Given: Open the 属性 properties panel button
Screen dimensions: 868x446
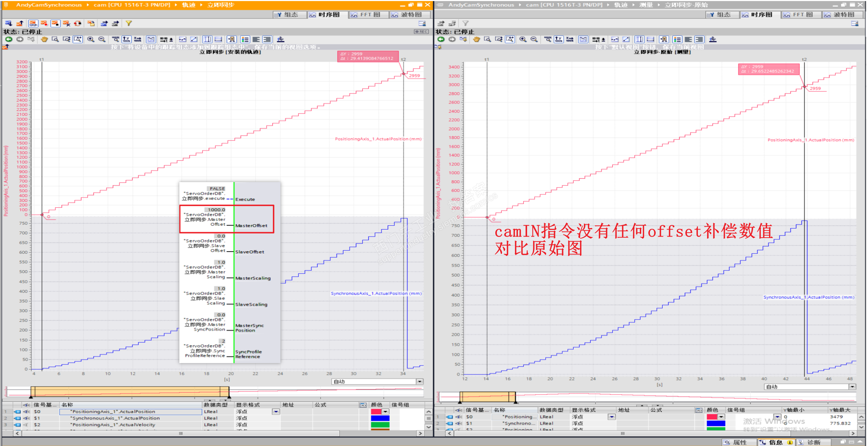Looking at the screenshot, I should tap(739, 442).
